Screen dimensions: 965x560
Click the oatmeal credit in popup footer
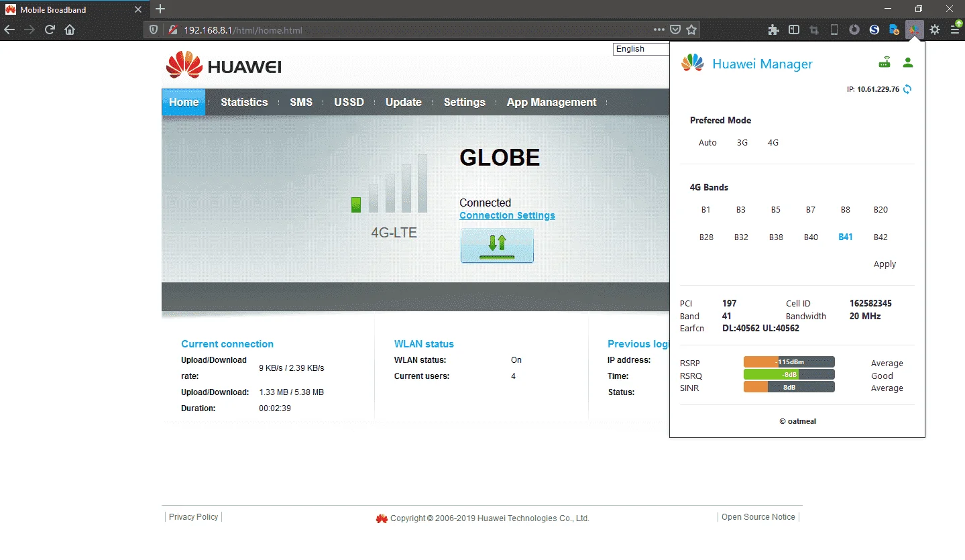click(x=797, y=421)
